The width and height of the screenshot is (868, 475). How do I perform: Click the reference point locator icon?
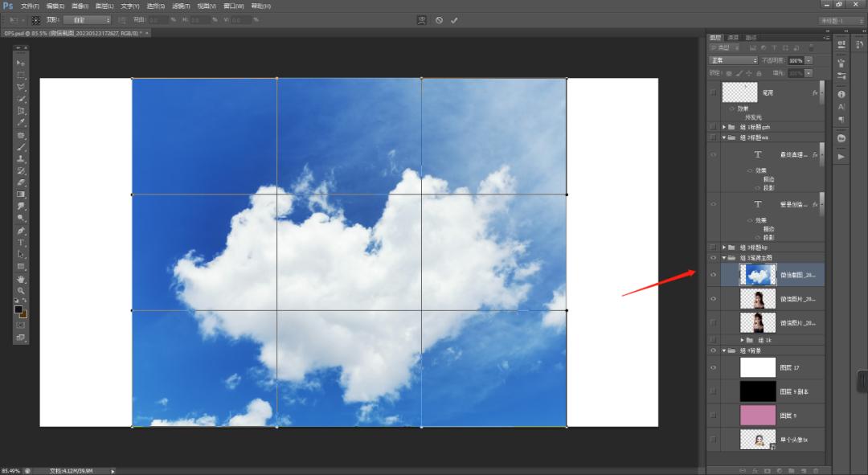tap(36, 20)
